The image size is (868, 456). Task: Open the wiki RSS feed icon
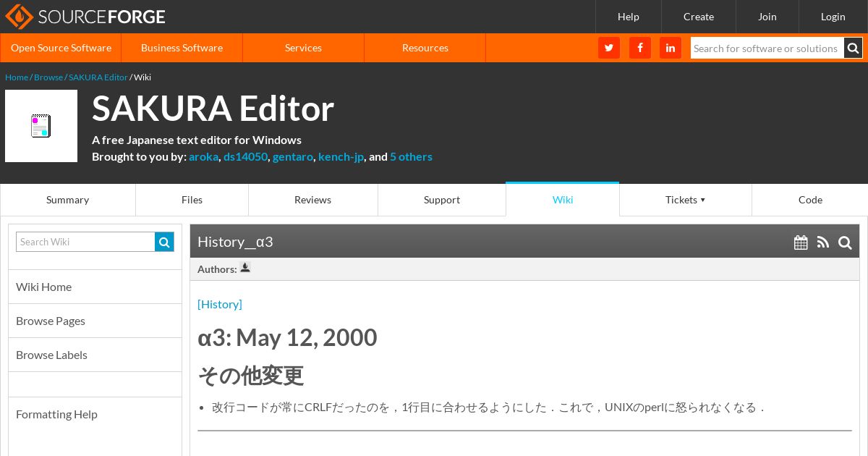[x=823, y=242]
